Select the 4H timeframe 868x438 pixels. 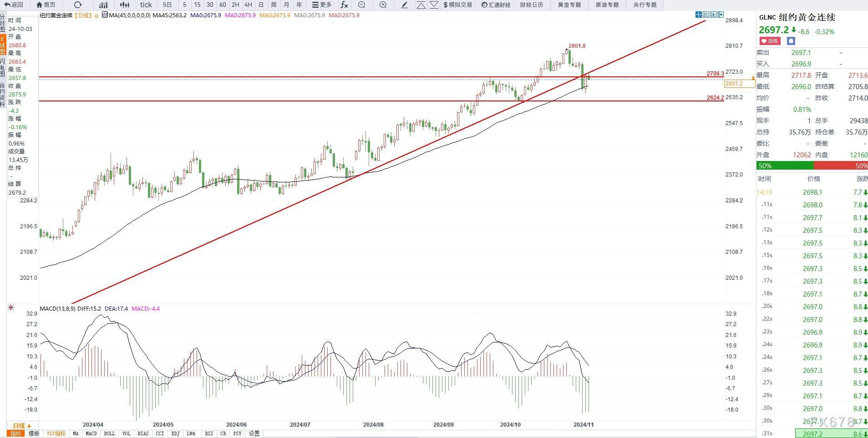[248, 5]
